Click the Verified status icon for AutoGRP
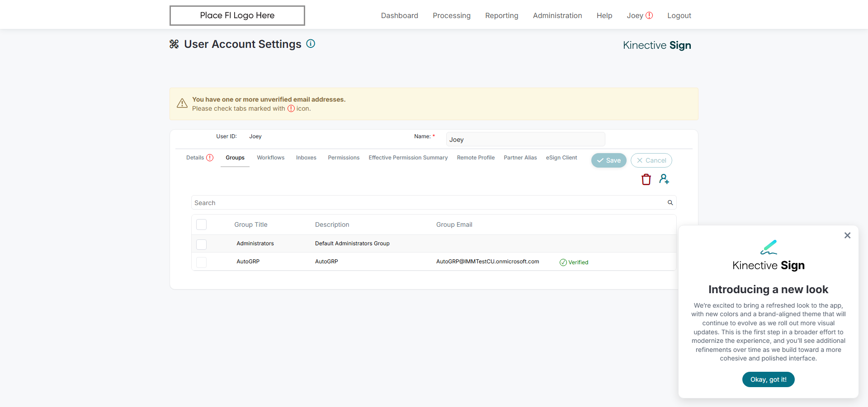This screenshot has width=868, height=407. coord(563,262)
